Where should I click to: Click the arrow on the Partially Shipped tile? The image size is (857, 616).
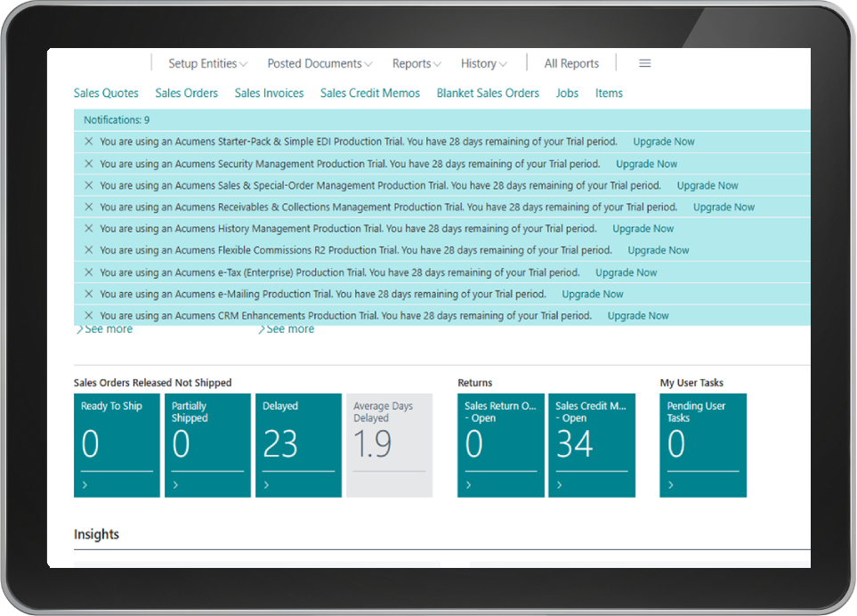pyautogui.click(x=175, y=485)
